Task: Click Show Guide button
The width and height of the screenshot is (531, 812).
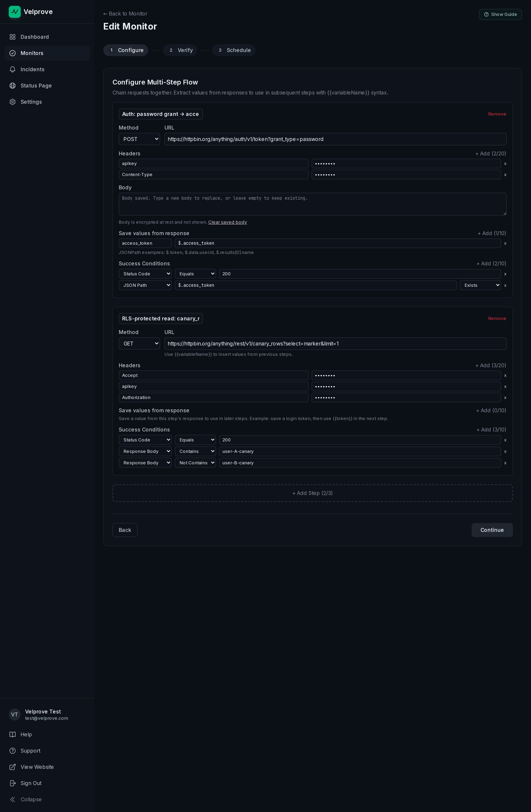Action: [500, 14]
